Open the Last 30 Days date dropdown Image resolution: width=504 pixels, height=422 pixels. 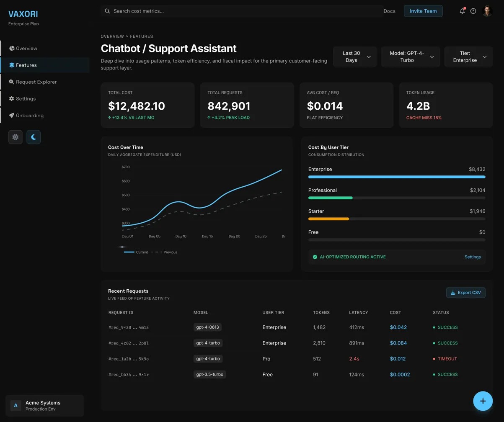[x=355, y=57]
